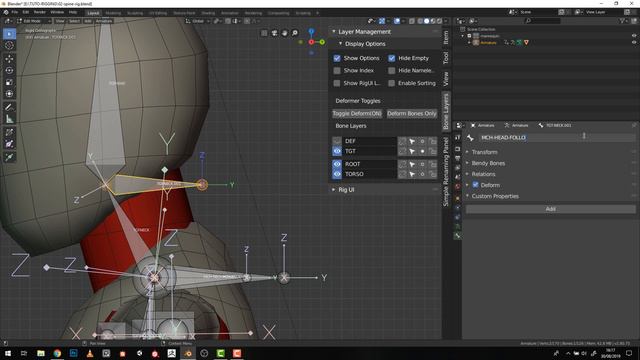Click the bone name field MCH-HEAD-FOLLO
The image size is (640, 360).
(x=558, y=138)
